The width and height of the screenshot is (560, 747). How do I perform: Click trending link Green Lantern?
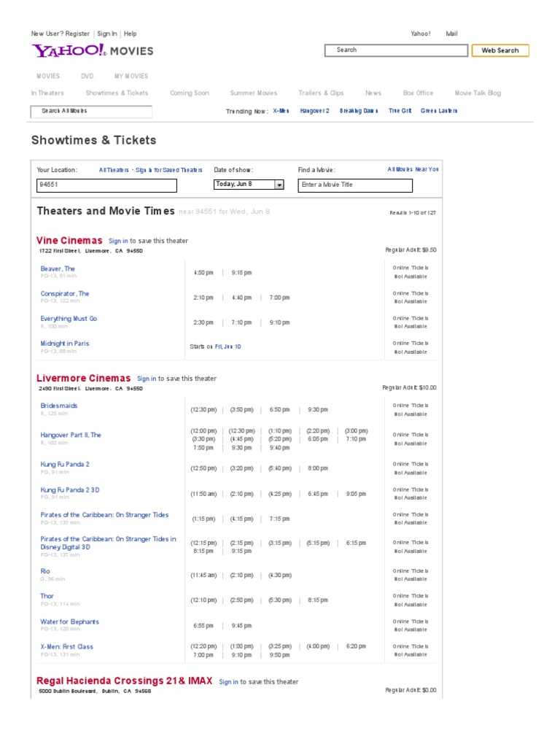pyautogui.click(x=438, y=111)
